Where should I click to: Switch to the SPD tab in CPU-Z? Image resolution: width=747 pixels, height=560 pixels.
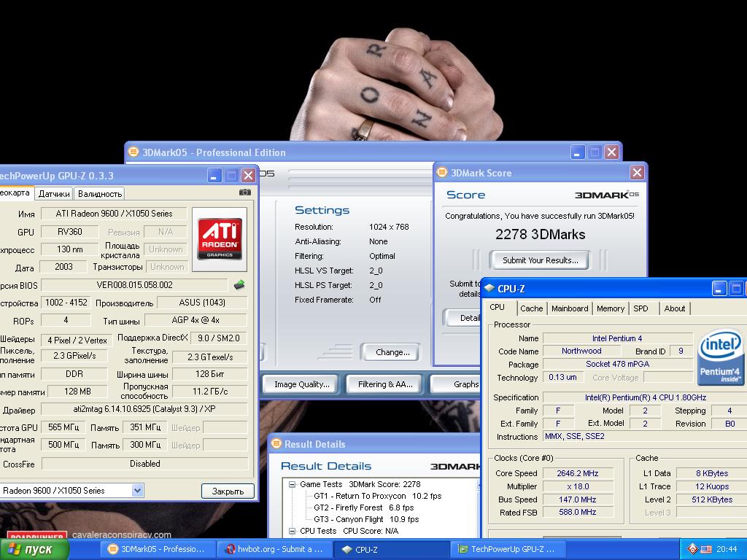tap(640, 308)
